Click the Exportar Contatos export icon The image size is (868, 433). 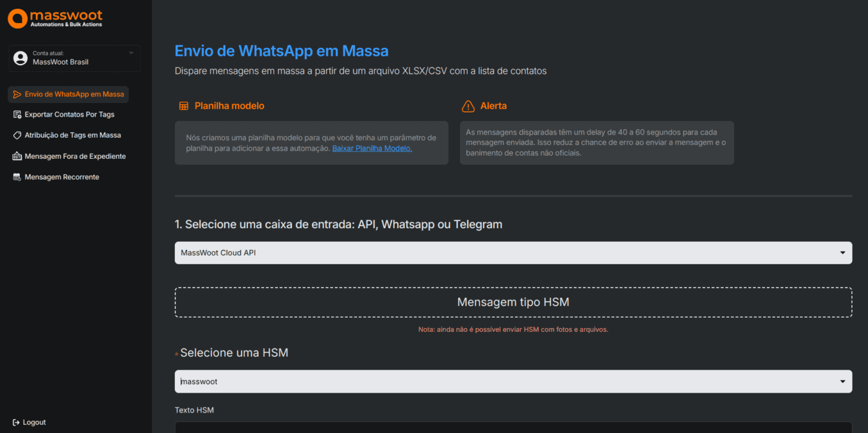(x=17, y=115)
